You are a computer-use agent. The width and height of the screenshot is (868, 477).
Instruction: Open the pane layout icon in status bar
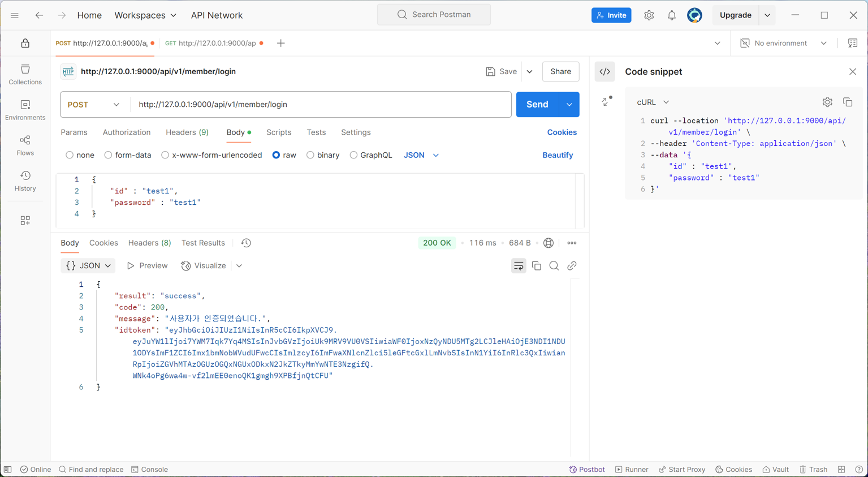click(x=841, y=470)
